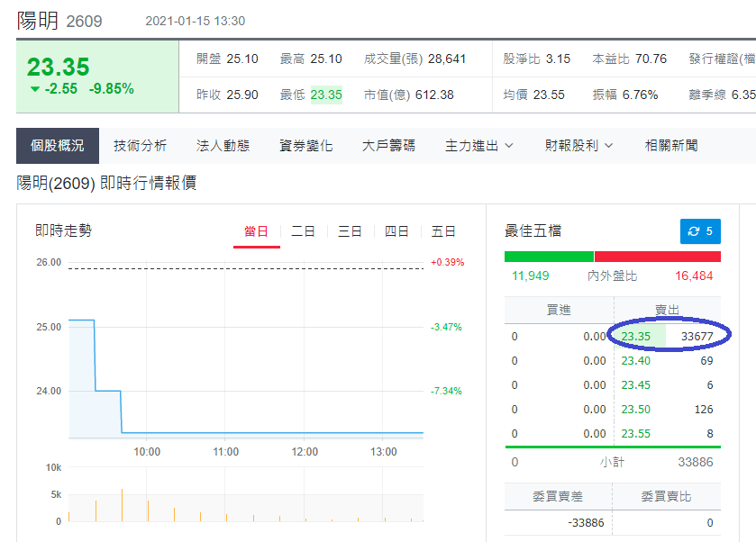
Task: Click the 16,484 outer volume figure
Action: [694, 276]
